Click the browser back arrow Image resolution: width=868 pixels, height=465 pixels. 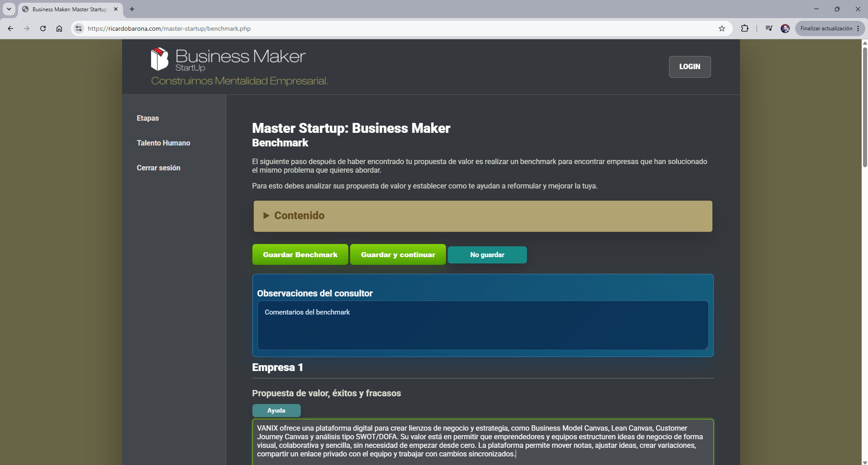10,28
